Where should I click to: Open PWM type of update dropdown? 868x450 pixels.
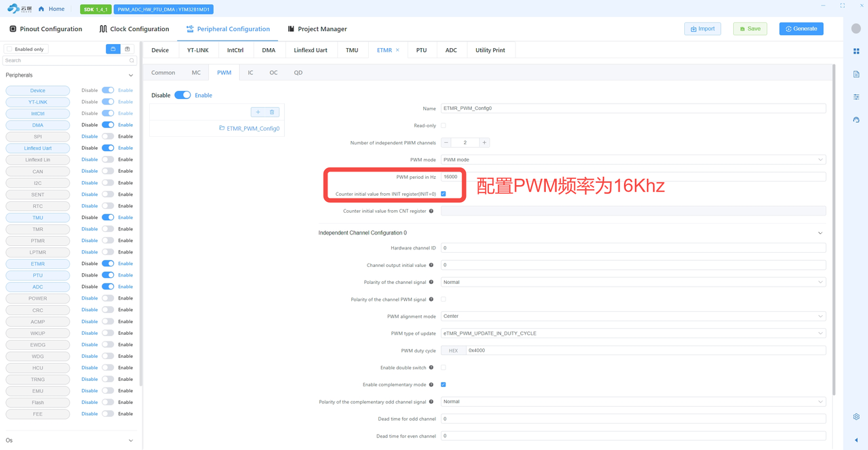[x=633, y=333]
